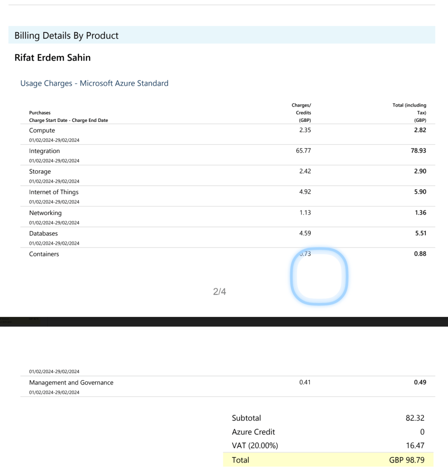The height and width of the screenshot is (476, 448).
Task: Click the Internet of Things entry
Action: click(x=53, y=192)
